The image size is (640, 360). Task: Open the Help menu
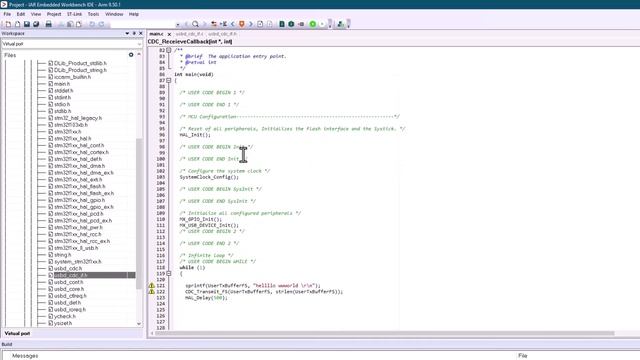(x=134, y=14)
